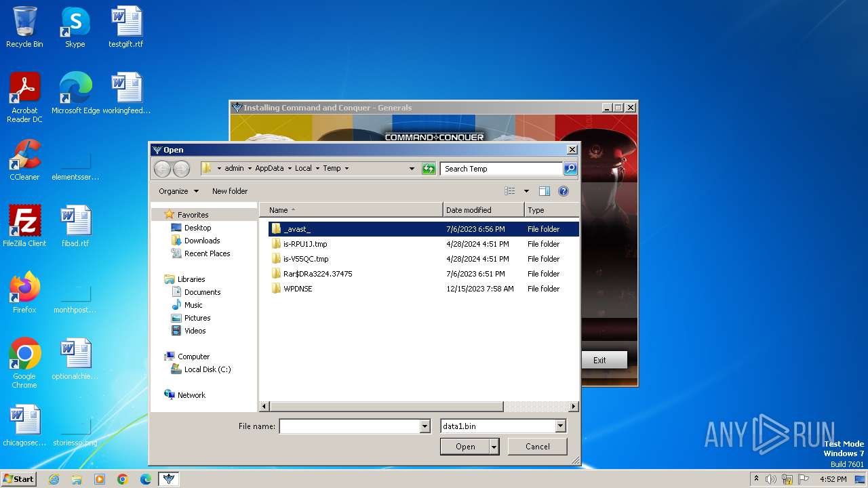Expand the address bar history dropdown
The image size is (868, 488).
pyautogui.click(x=412, y=169)
